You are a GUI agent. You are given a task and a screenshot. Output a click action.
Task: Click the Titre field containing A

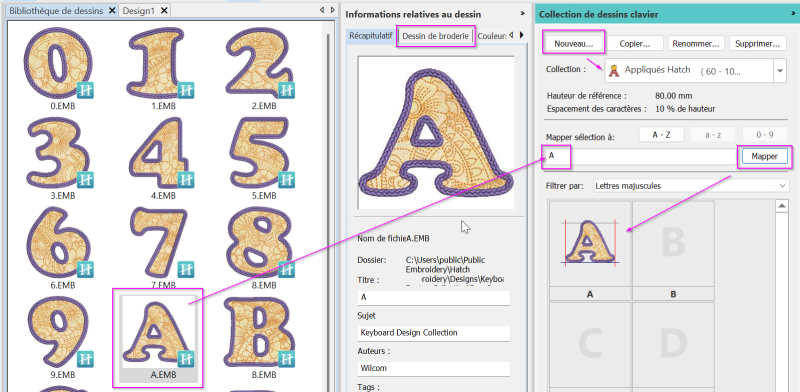pyautogui.click(x=434, y=297)
